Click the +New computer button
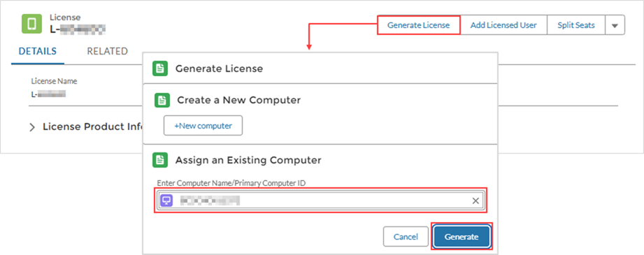Viewport: 644px width, 255px height. [x=203, y=126]
